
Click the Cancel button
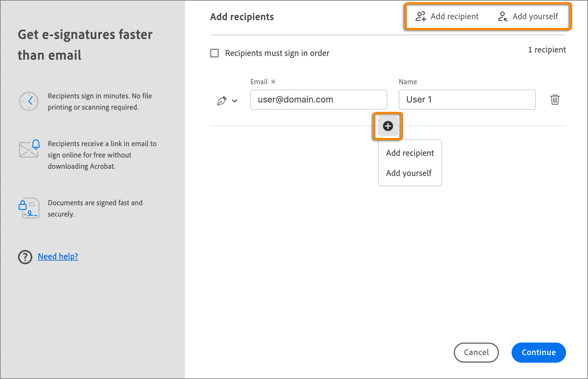tap(476, 352)
